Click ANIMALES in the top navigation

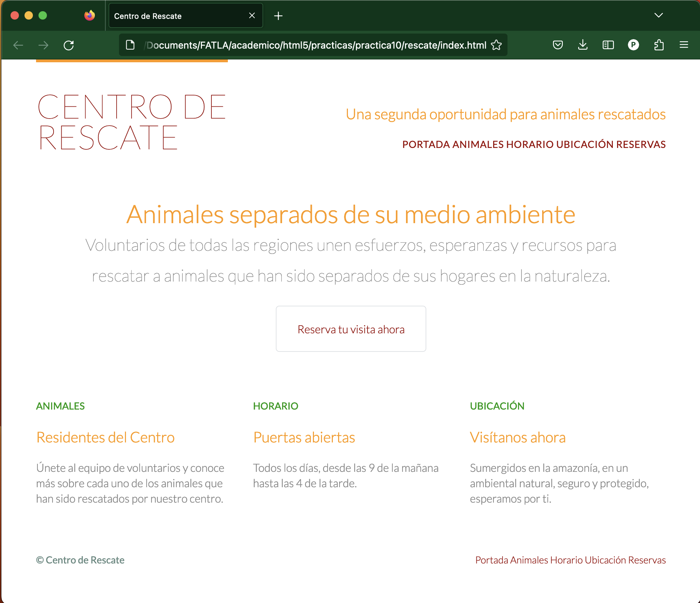click(x=478, y=144)
